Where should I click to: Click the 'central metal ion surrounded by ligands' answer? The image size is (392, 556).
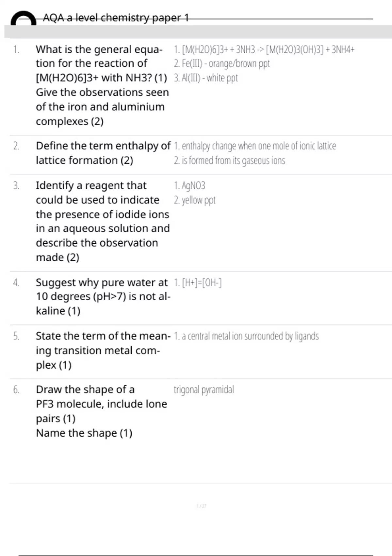click(x=246, y=336)
